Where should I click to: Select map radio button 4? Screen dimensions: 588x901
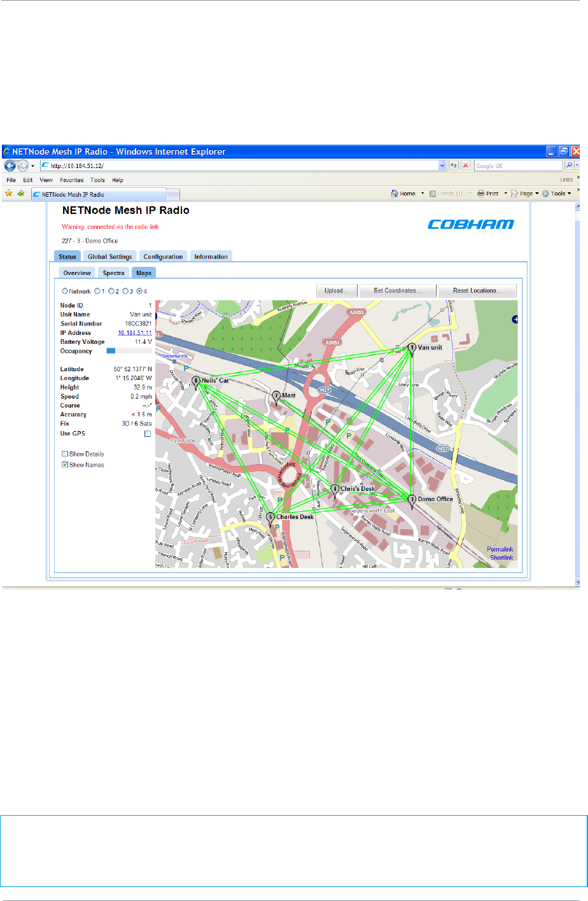pos(139,292)
